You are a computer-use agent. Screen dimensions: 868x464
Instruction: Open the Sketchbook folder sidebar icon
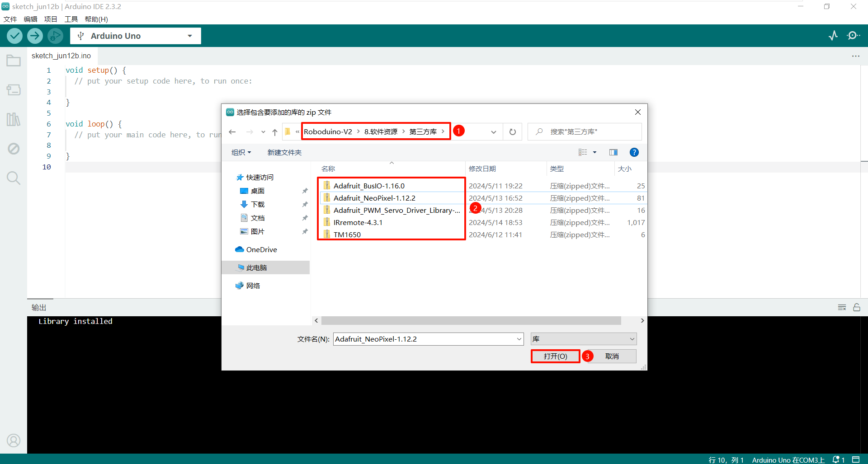[14, 61]
